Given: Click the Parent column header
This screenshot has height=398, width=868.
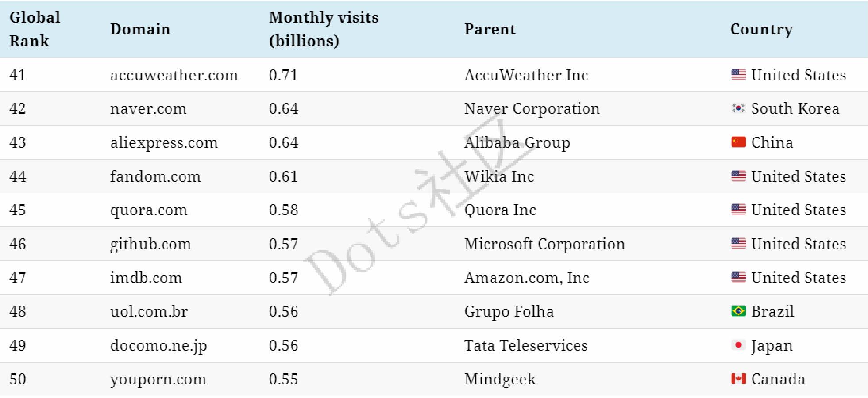Looking at the screenshot, I should (x=490, y=29).
